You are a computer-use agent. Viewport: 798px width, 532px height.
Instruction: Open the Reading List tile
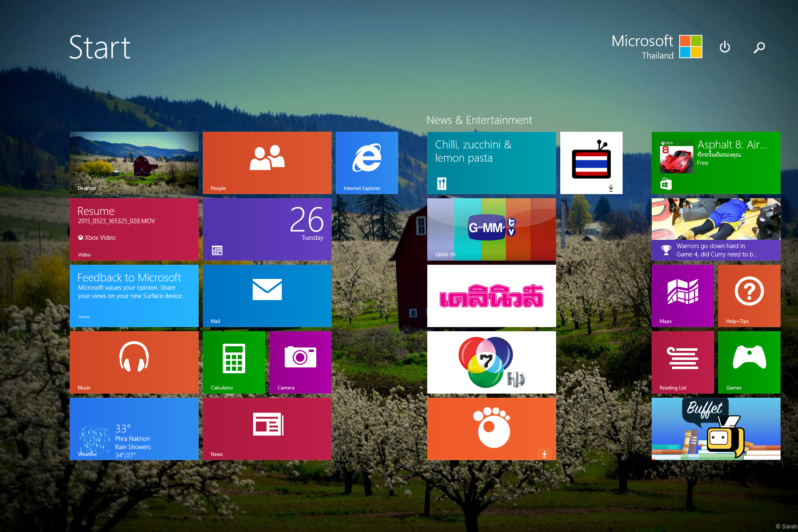pyautogui.click(x=682, y=362)
